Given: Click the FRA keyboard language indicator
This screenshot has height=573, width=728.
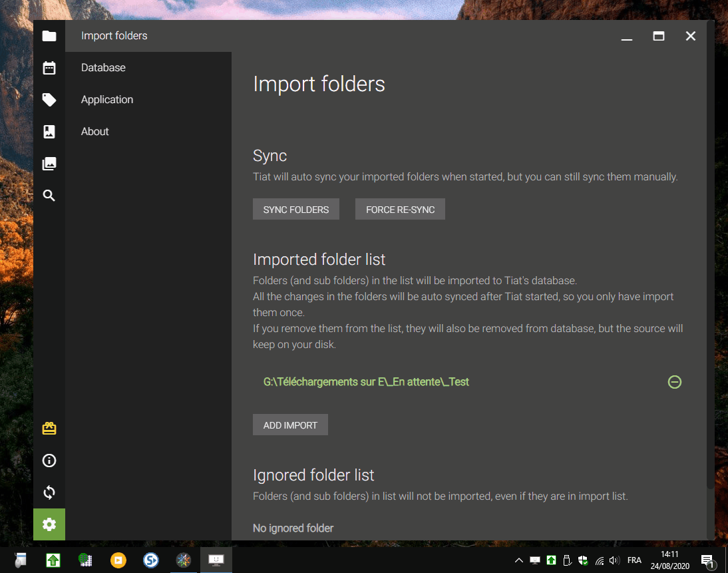Looking at the screenshot, I should coord(634,560).
